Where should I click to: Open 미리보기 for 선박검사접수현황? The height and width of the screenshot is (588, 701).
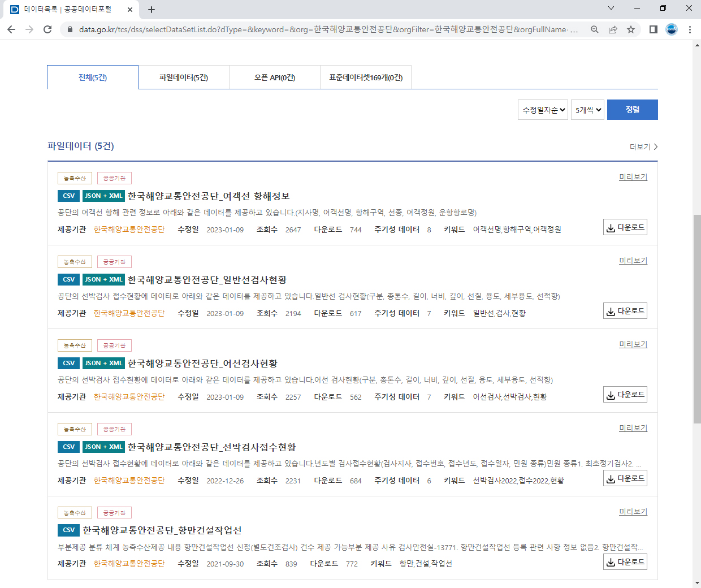pyautogui.click(x=633, y=428)
